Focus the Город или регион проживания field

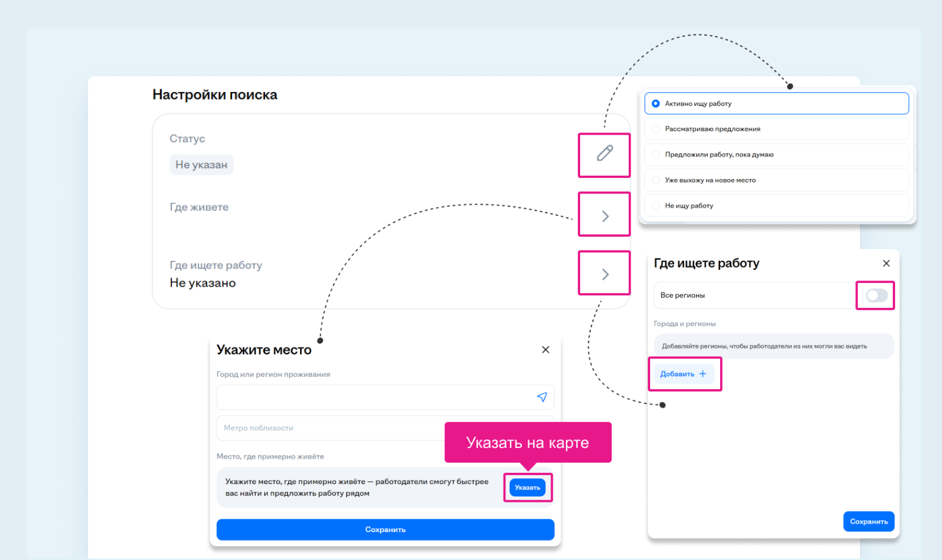coord(385,397)
